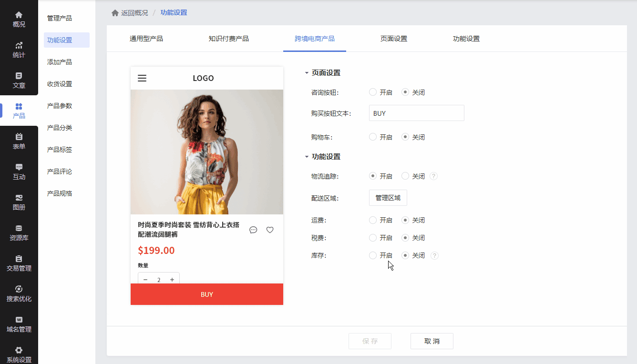Select the 搜索优化 icon
Screen dimensions: 637x364
point(19,289)
